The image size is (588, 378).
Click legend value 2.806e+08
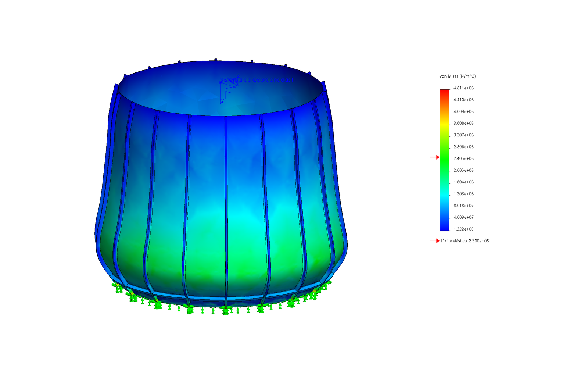(463, 147)
